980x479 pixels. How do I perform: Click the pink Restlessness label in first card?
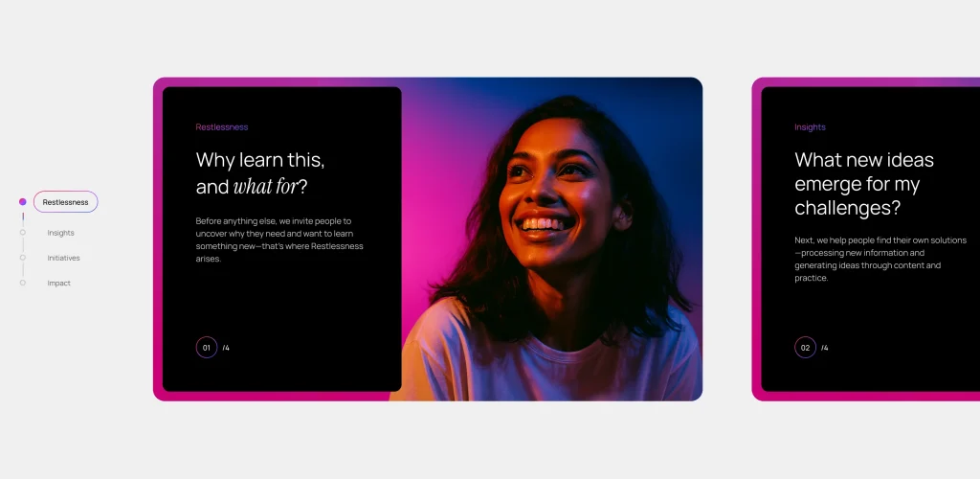point(221,127)
